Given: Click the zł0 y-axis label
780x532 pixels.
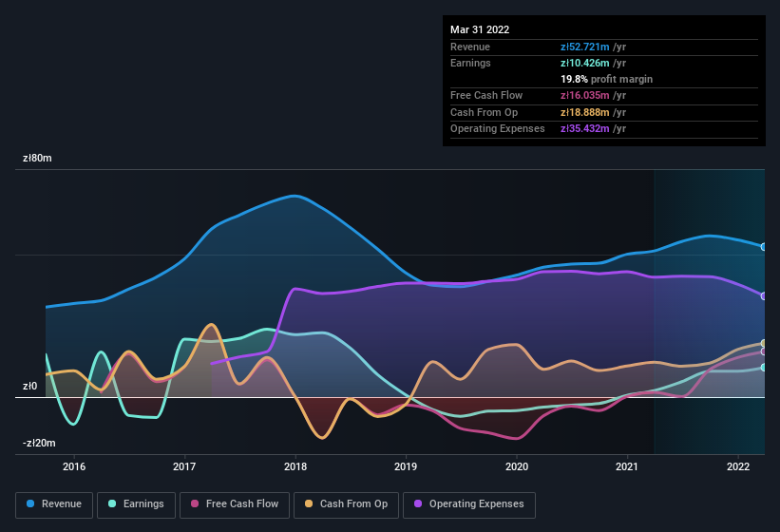Looking at the screenshot, I should coord(29,386).
